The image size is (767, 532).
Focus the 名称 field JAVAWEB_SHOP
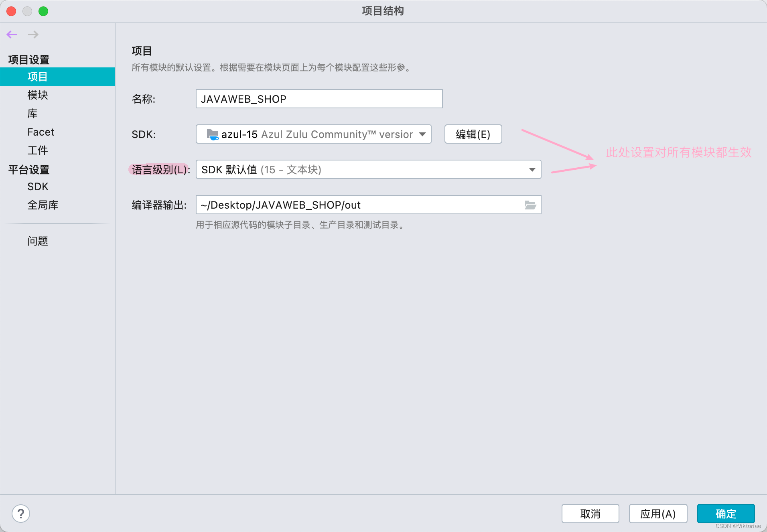319,99
